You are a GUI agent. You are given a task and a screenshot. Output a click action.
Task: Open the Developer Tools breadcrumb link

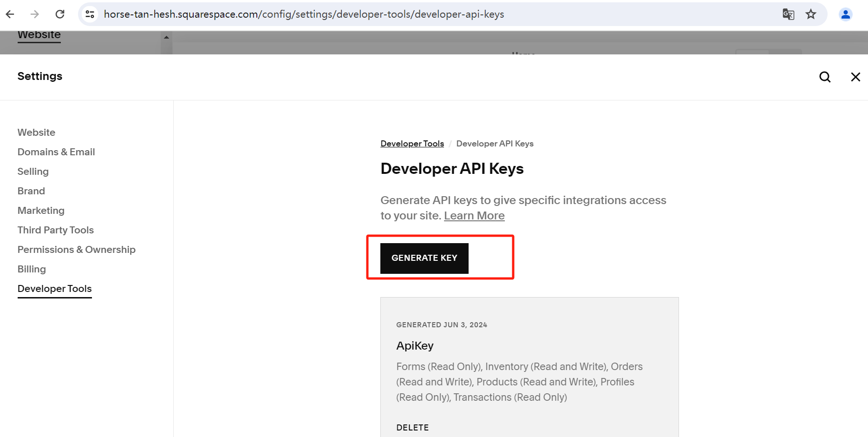point(412,143)
